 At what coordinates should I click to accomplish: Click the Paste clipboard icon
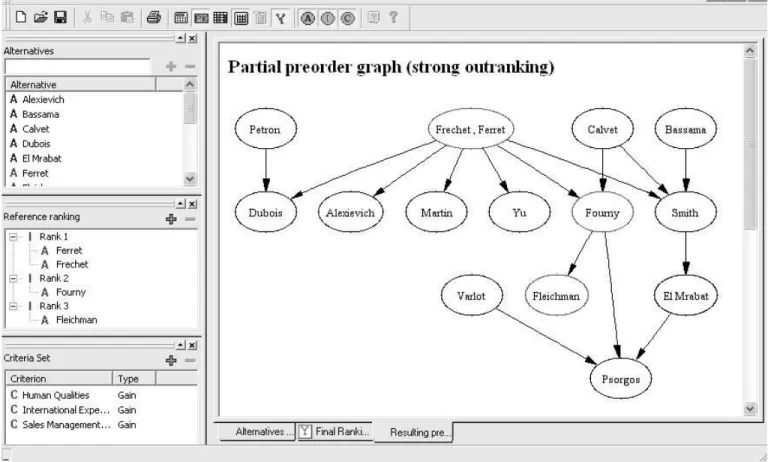click(x=127, y=18)
